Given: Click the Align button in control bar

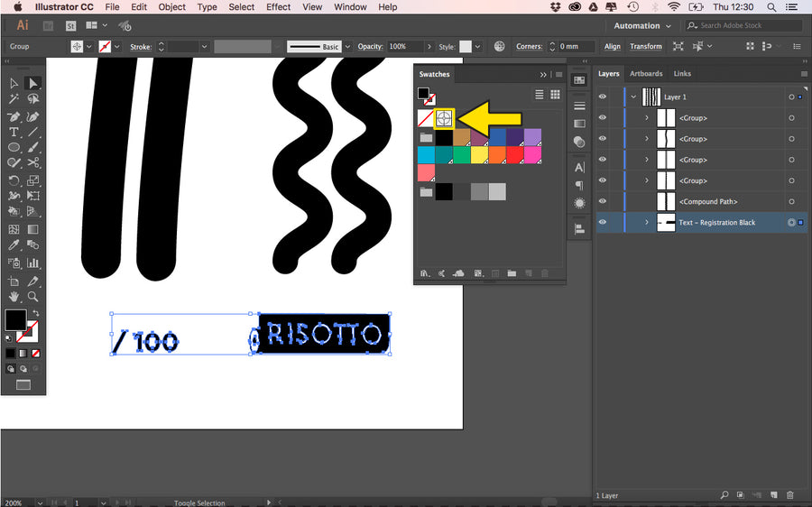Looking at the screenshot, I should pos(613,46).
